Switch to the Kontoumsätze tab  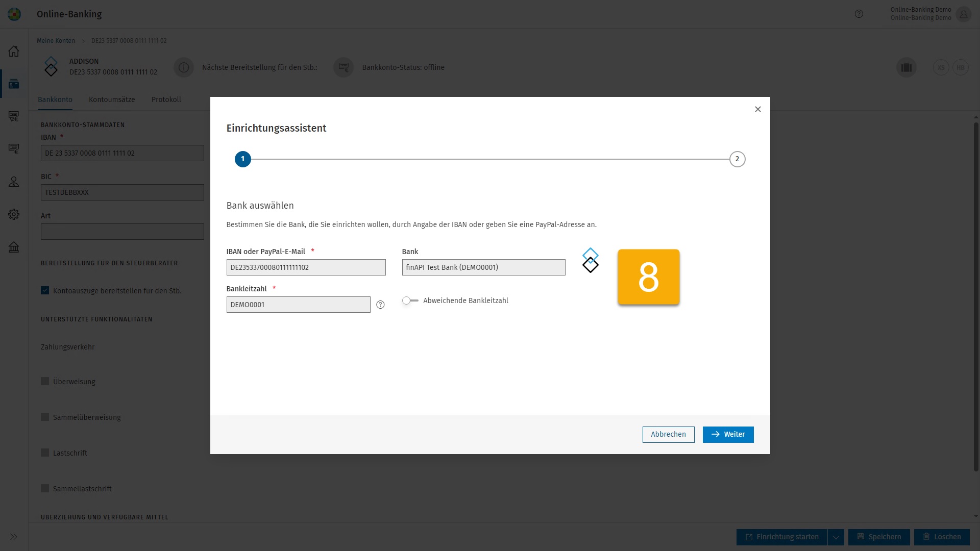tap(112, 99)
